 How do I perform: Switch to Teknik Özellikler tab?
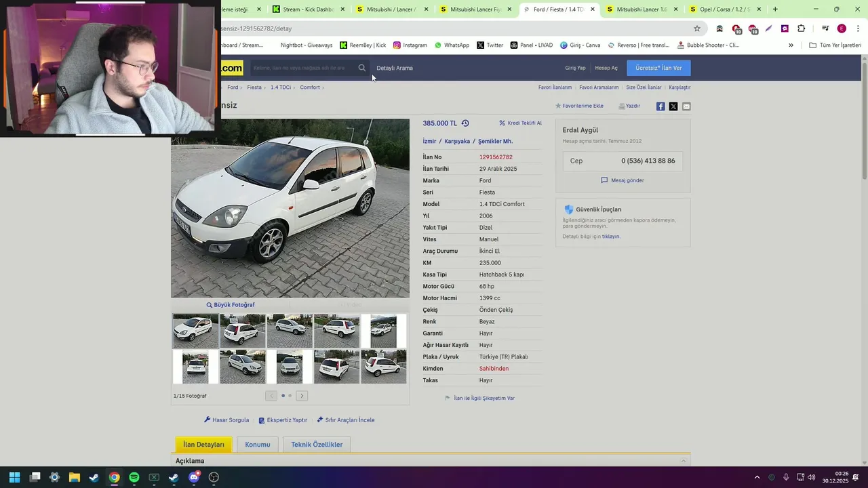click(317, 445)
